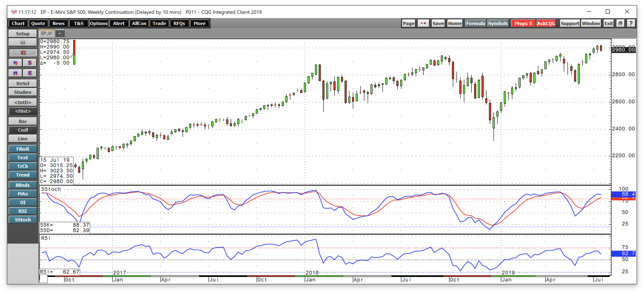
Task: Maximize the CQG window
Action: (x=608, y=12)
